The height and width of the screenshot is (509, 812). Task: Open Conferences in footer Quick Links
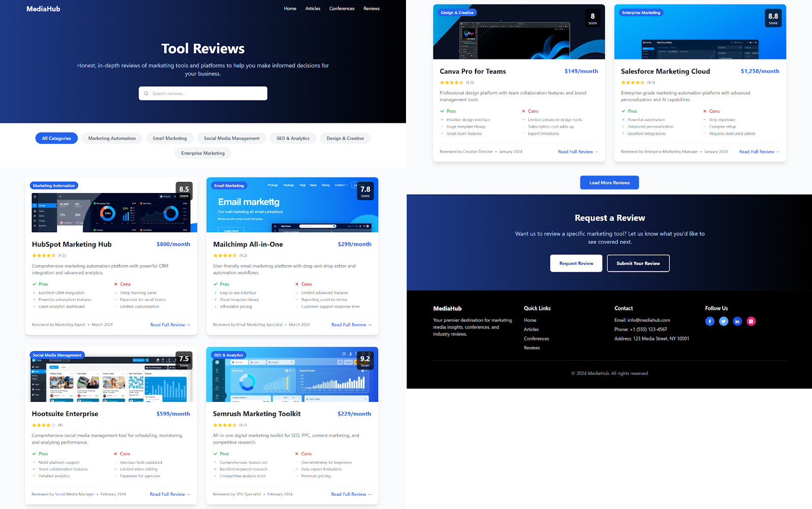536,339
